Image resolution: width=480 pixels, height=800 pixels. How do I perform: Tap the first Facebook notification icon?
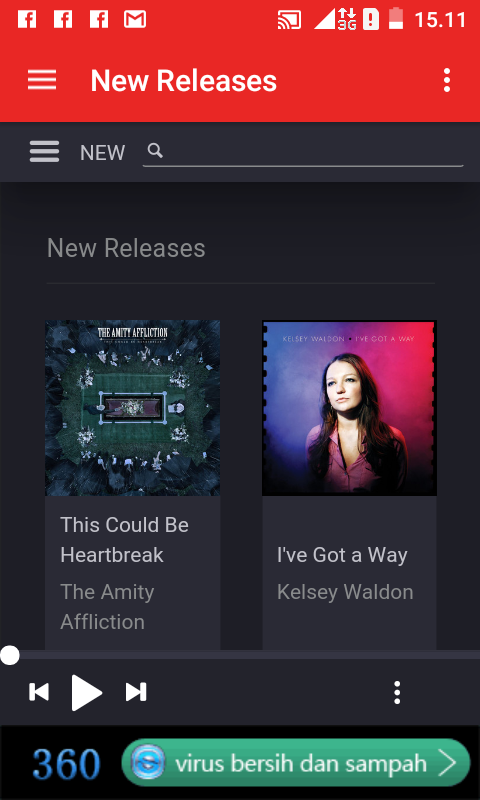click(27, 19)
